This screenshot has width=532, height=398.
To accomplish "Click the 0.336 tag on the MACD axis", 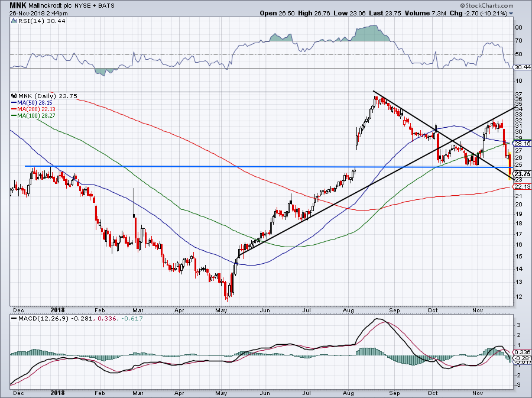I will (523, 352).
